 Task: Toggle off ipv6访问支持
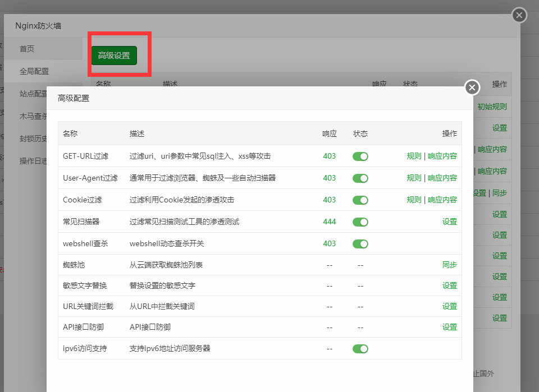pyautogui.click(x=360, y=348)
